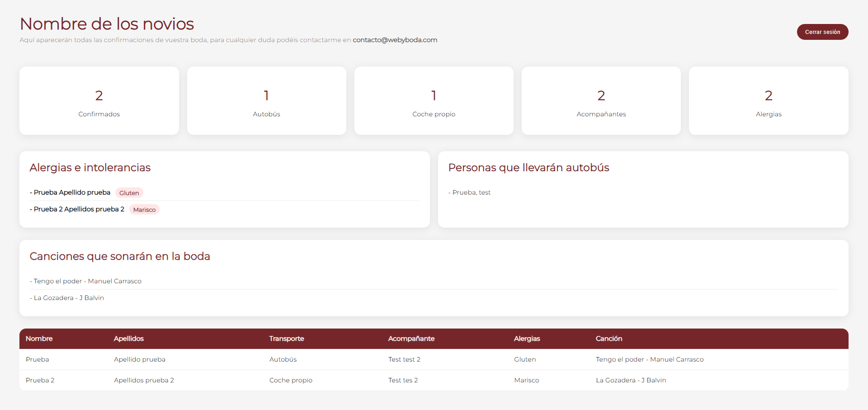The image size is (868, 410).
Task: Select the Confirmados count card
Action: click(99, 100)
